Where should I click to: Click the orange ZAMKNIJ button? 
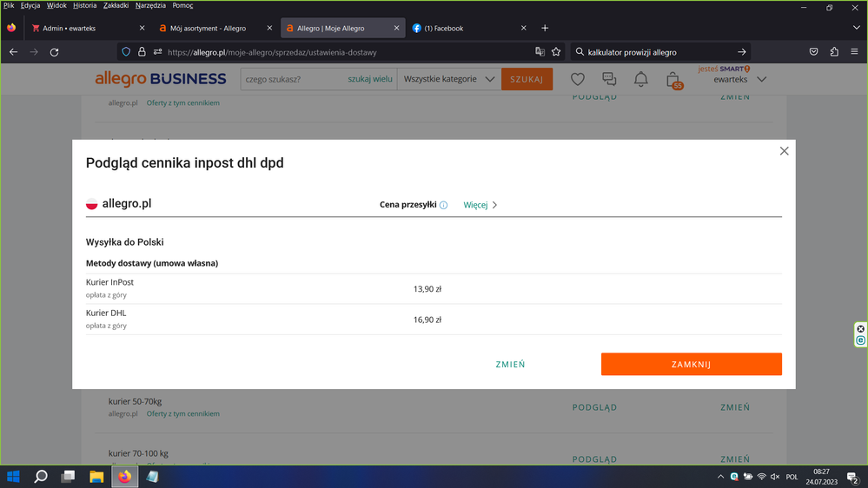click(692, 364)
